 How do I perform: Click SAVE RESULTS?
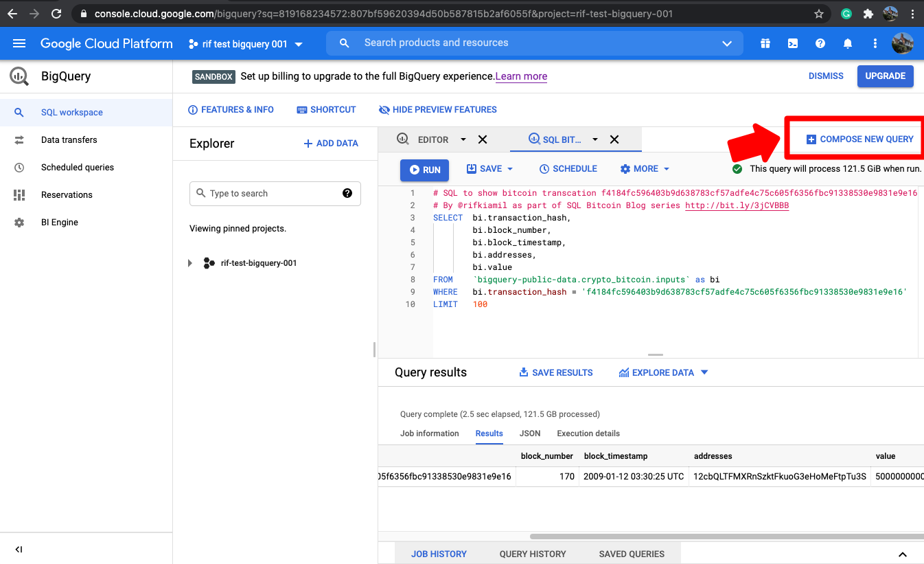(x=555, y=372)
